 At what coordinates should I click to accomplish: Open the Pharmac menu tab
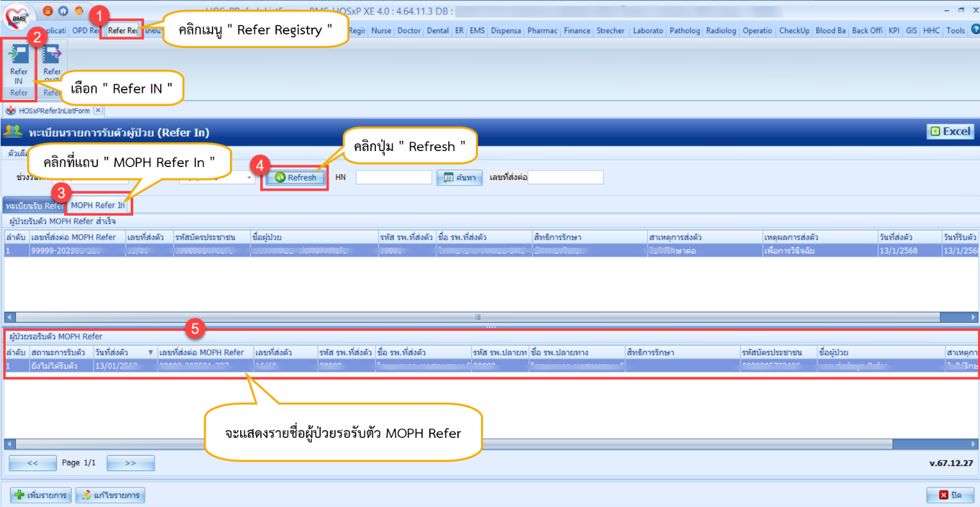click(543, 30)
